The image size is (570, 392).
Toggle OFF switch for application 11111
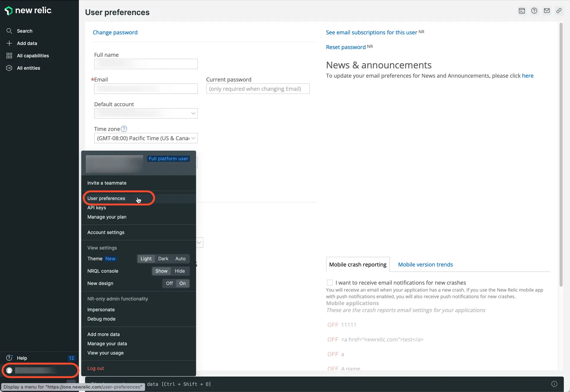(x=333, y=325)
